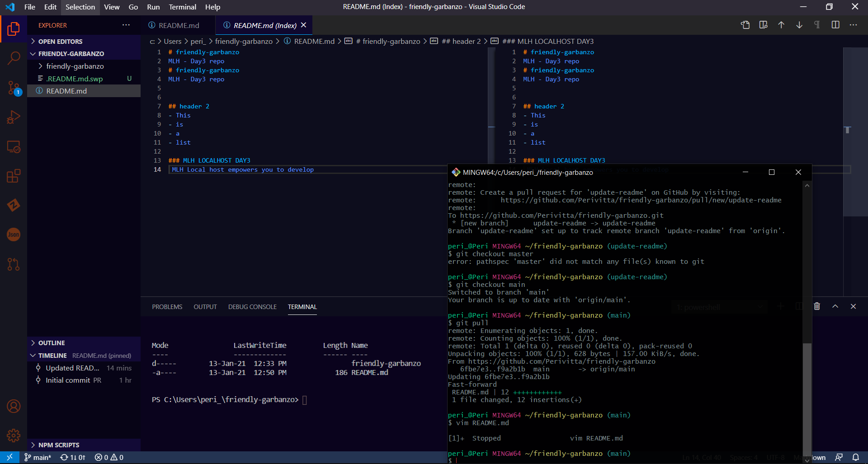This screenshot has height=464, width=868.
Task: Select the .README.md.swp file in Explorer
Action: pyautogui.click(x=75, y=79)
